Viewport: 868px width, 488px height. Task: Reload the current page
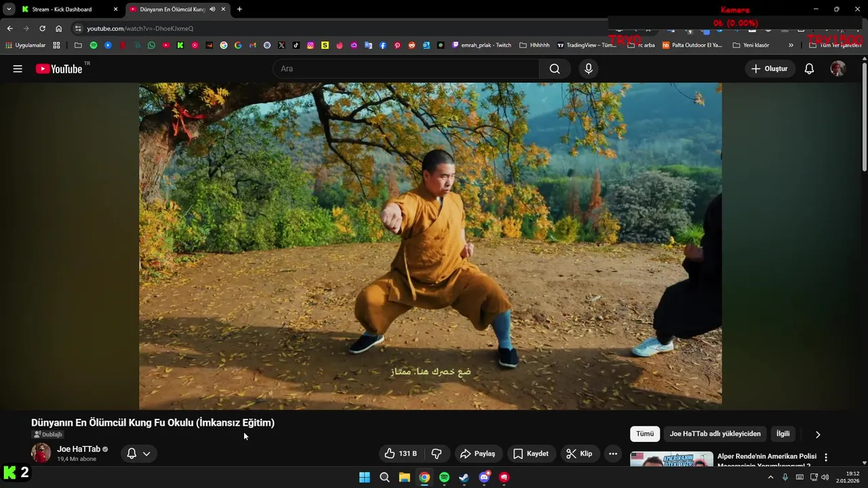point(42,28)
